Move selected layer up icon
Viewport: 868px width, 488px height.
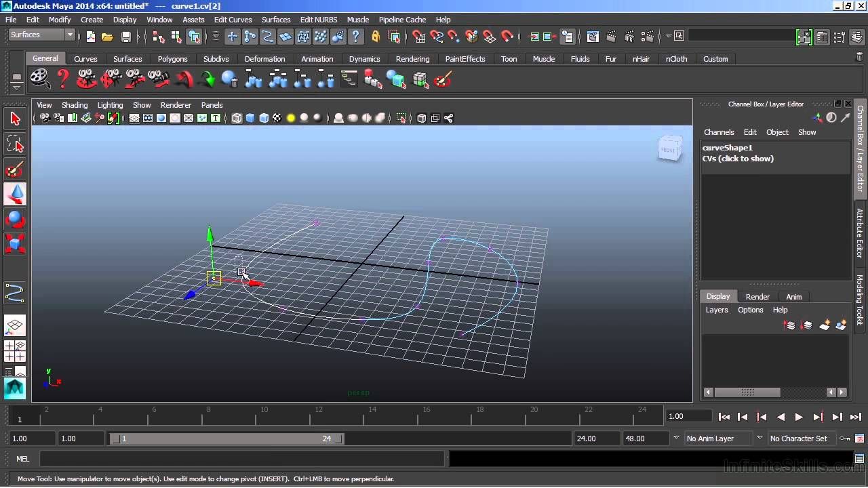coord(789,325)
